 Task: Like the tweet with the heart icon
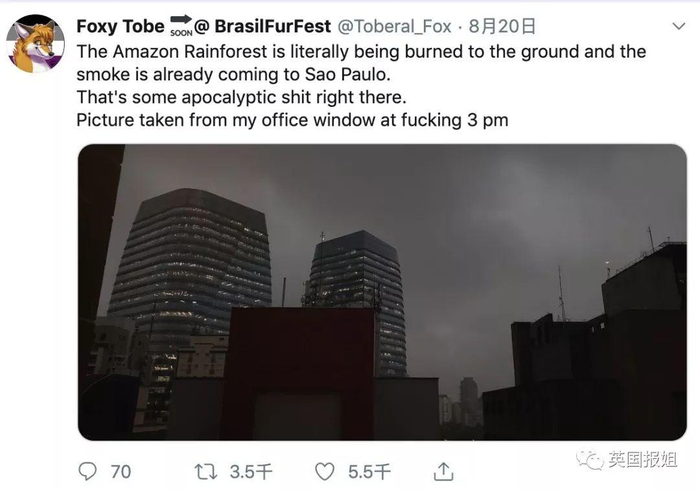(324, 469)
